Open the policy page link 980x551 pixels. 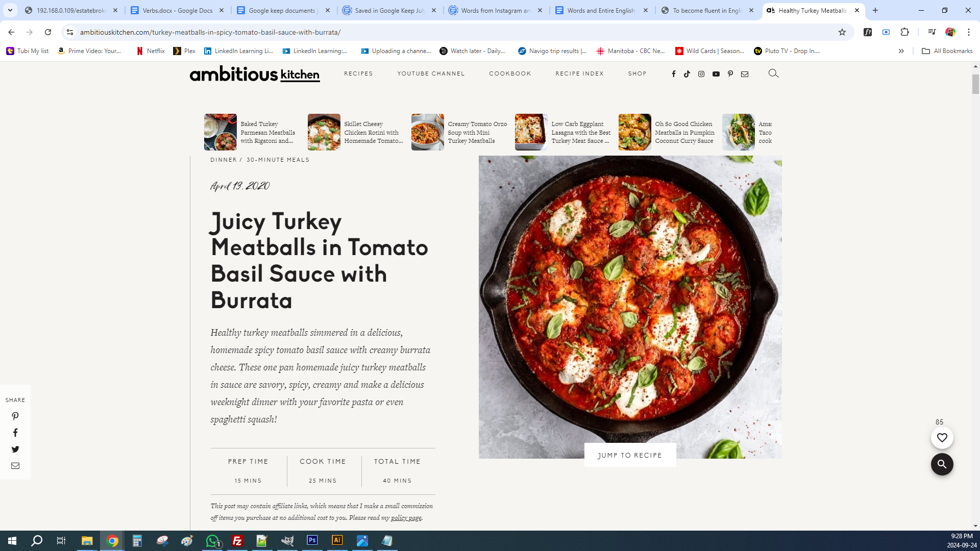(406, 518)
